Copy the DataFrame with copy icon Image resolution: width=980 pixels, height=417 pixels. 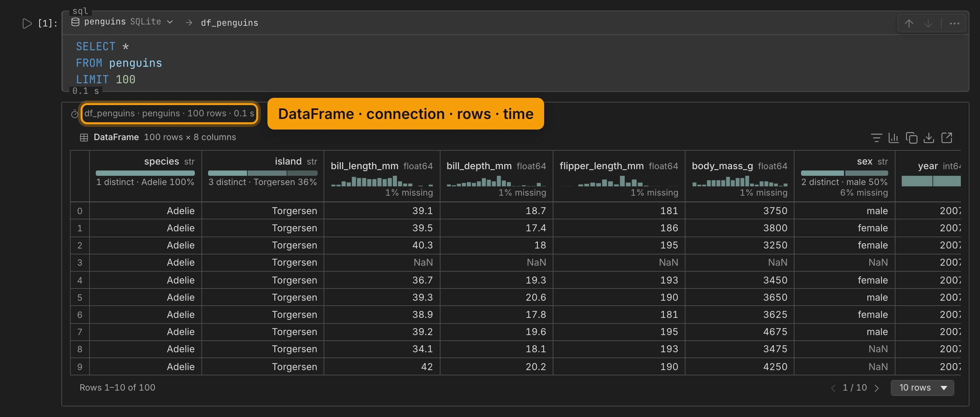(x=912, y=137)
